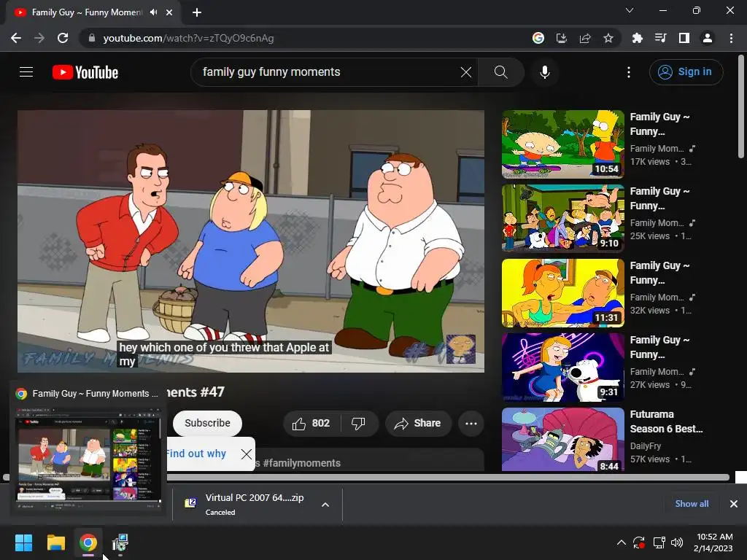Mute the tab via speaker icon
Viewport: 747px width, 560px height.
pyautogui.click(x=153, y=12)
